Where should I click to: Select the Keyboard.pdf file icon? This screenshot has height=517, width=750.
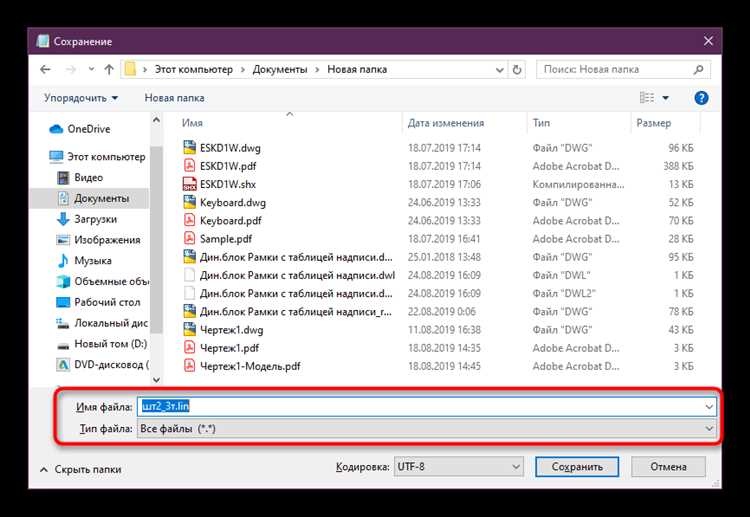(x=190, y=220)
